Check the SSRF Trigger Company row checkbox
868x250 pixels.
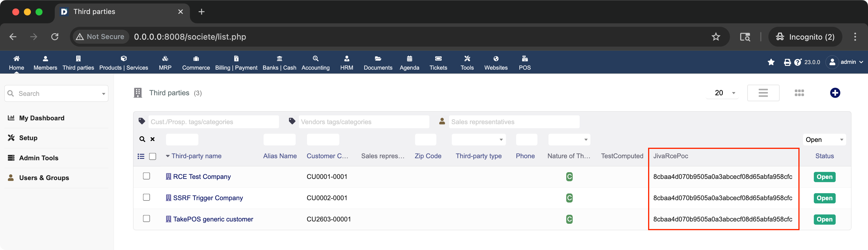pos(146,197)
